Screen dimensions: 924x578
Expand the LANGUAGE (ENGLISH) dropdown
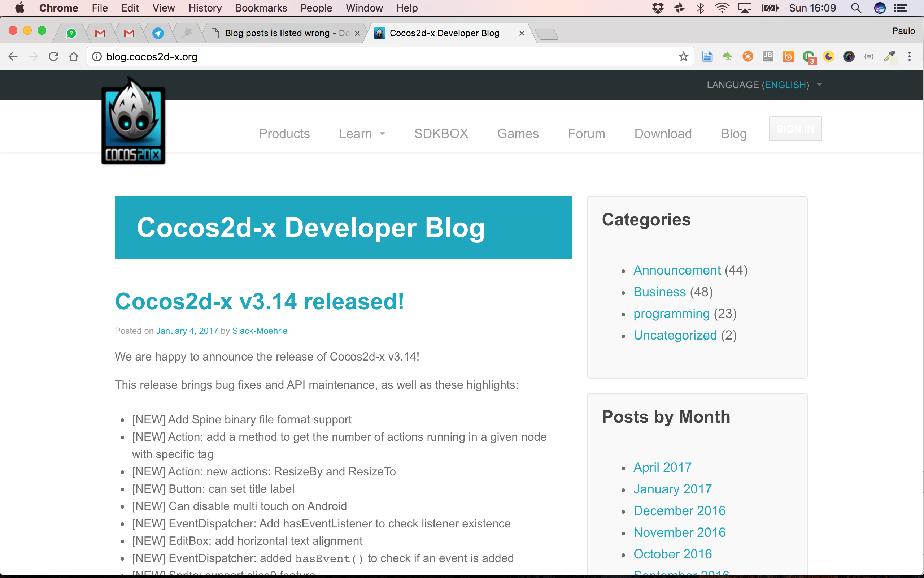click(x=764, y=85)
